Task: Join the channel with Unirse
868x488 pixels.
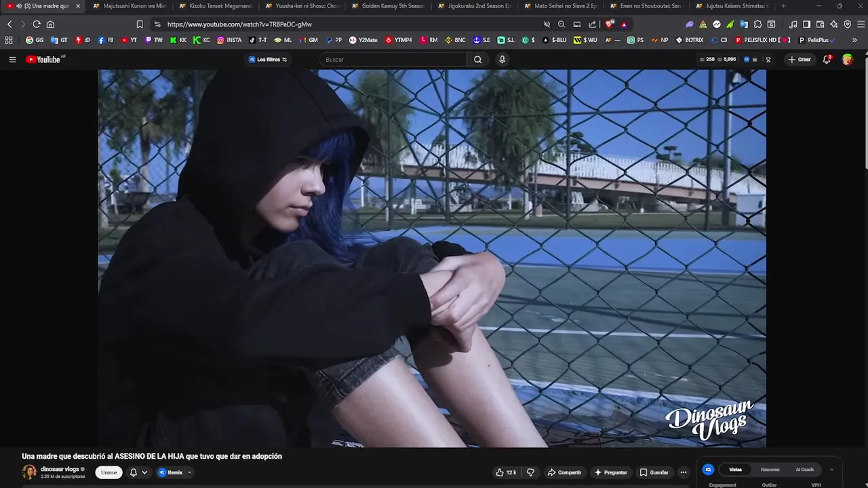Action: [108, 472]
